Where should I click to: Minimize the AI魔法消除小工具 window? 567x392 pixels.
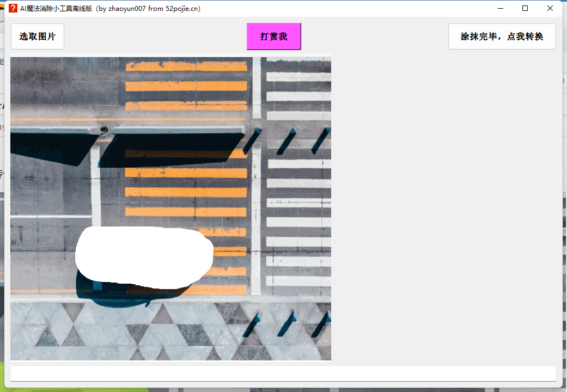(500, 8)
